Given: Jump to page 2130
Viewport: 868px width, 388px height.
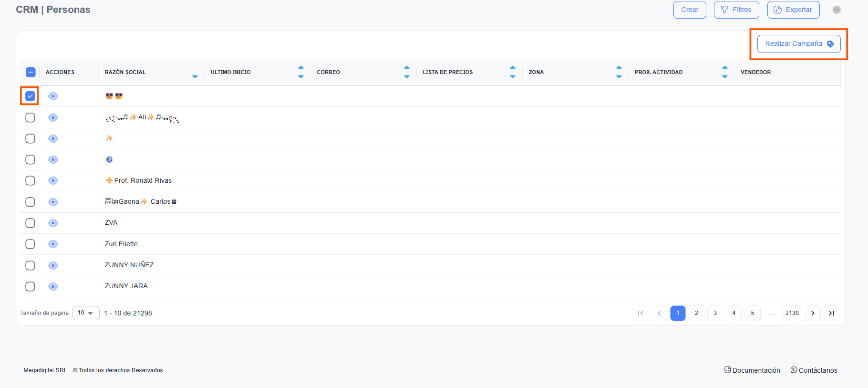Looking at the screenshot, I should point(792,313).
